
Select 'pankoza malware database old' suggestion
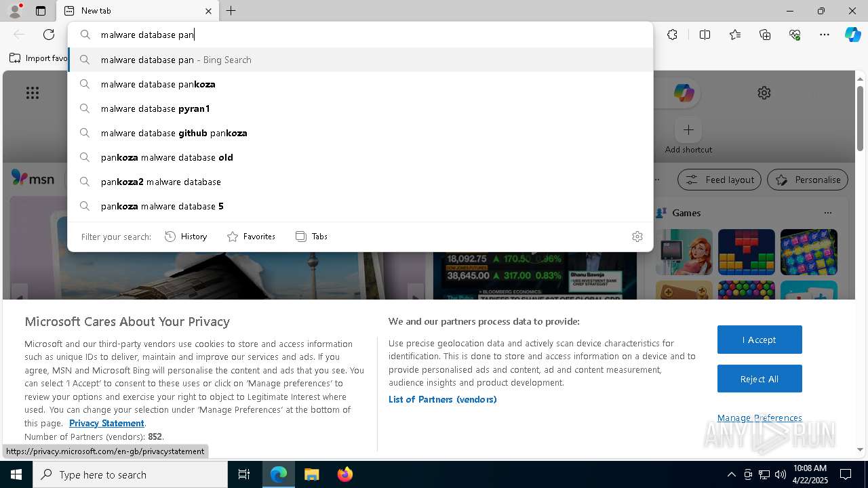[x=360, y=157]
